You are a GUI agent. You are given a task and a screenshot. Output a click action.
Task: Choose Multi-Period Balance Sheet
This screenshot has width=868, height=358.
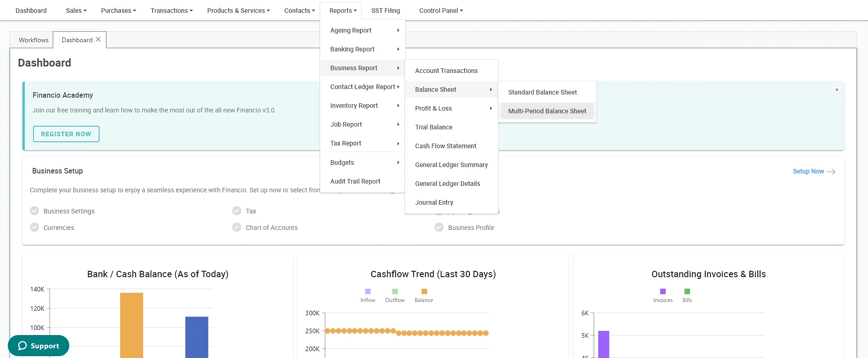[547, 111]
